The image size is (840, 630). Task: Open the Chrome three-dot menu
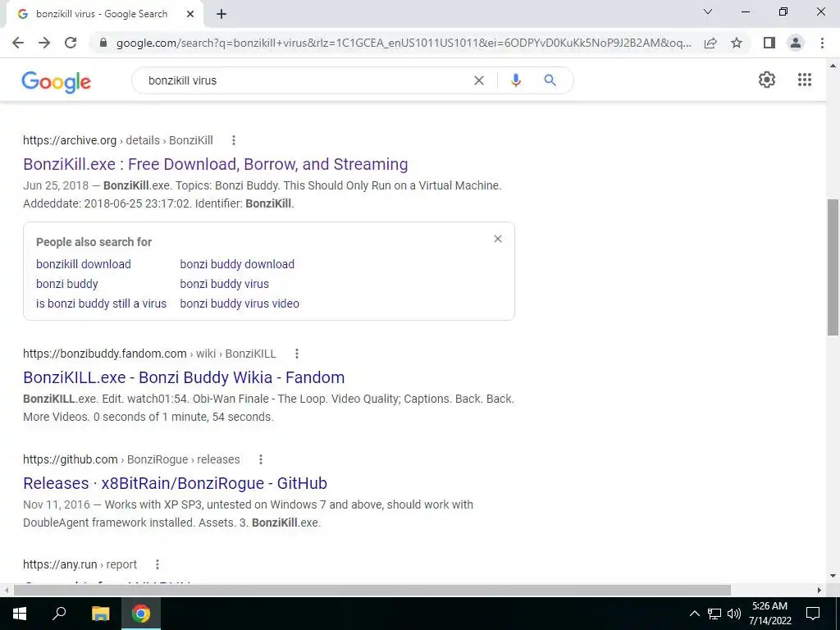click(822, 43)
